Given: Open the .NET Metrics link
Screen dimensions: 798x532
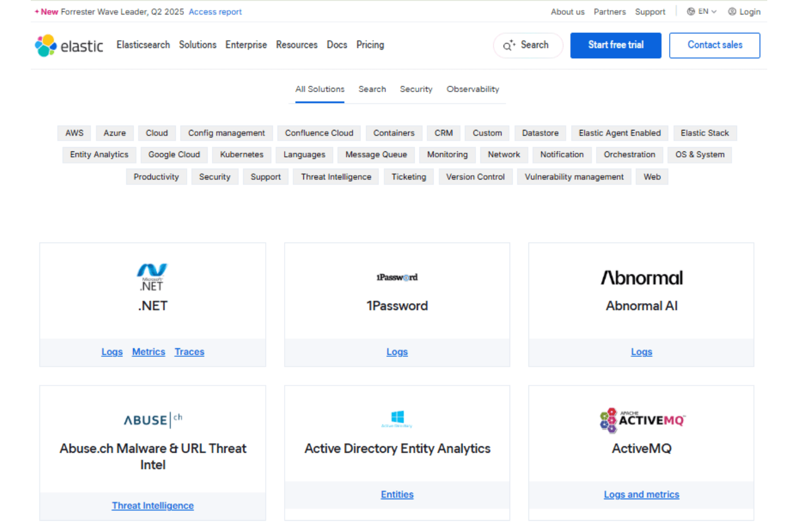Looking at the screenshot, I should [x=148, y=352].
